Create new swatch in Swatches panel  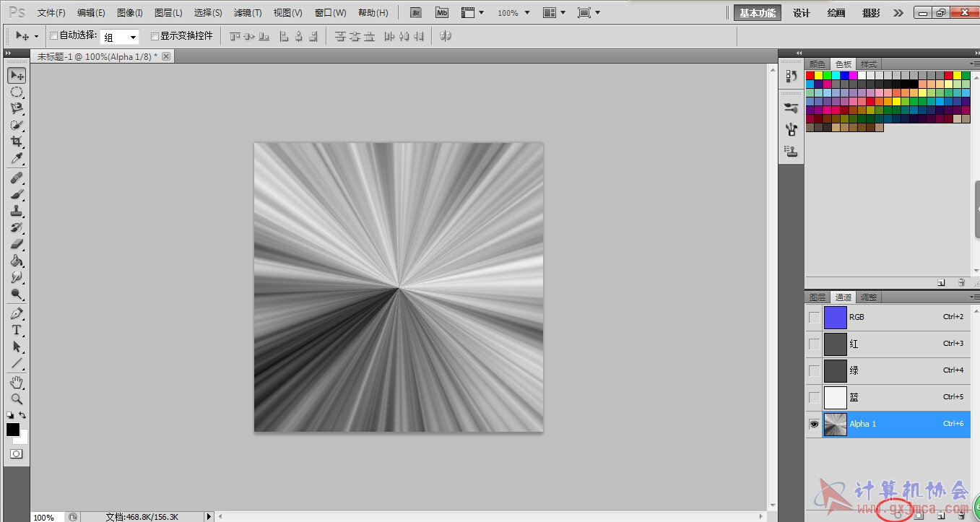[x=941, y=282]
